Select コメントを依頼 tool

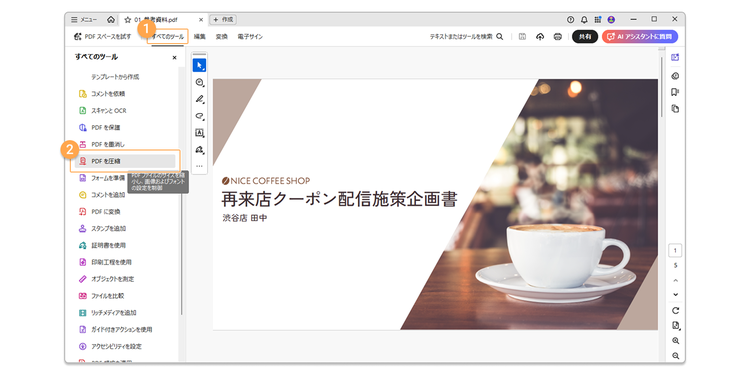point(101,94)
